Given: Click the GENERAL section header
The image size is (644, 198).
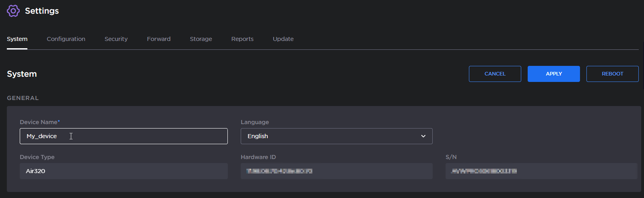Looking at the screenshot, I should pos(23,98).
